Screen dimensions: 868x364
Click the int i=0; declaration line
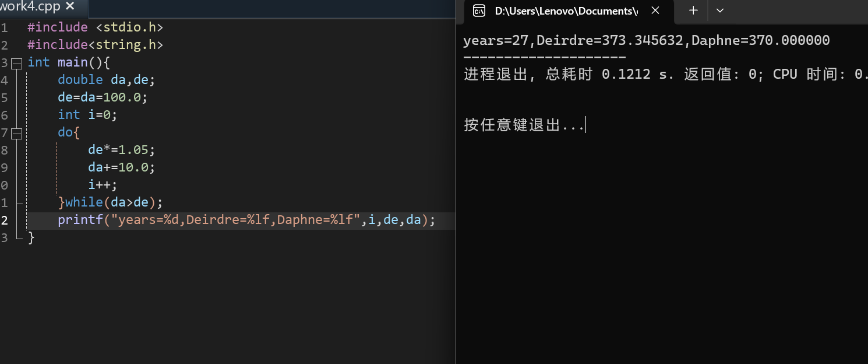click(x=86, y=114)
